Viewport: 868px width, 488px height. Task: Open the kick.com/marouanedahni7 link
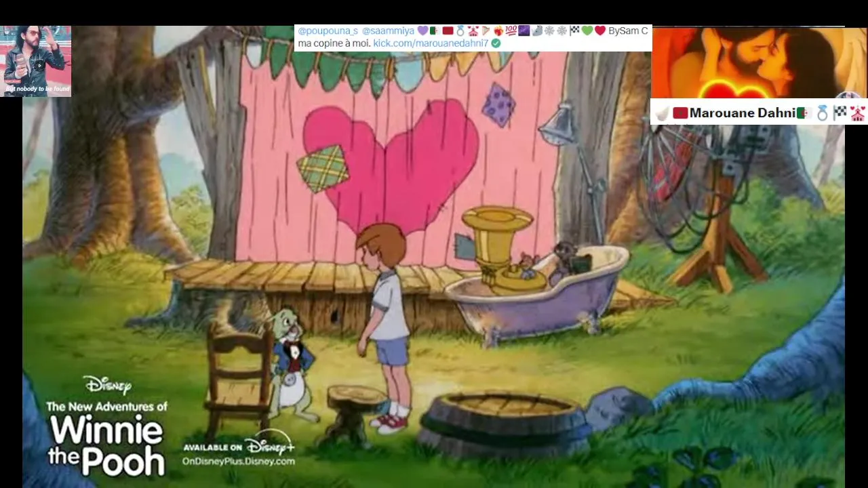click(431, 43)
